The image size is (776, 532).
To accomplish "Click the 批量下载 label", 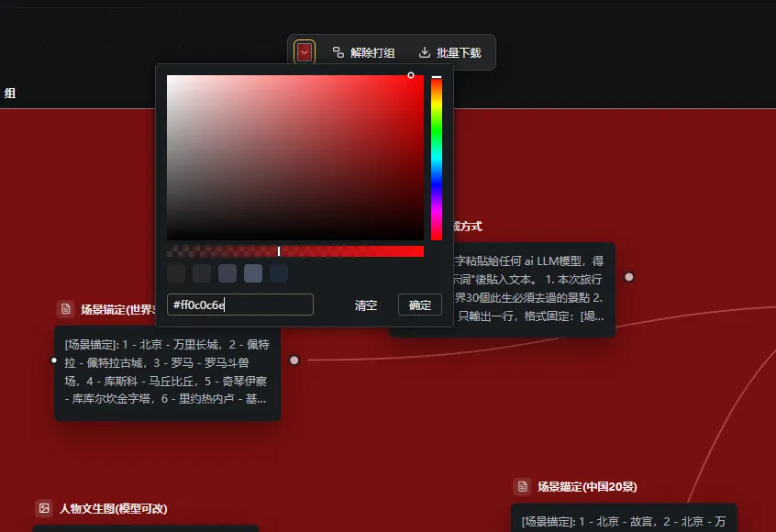I will coord(459,52).
